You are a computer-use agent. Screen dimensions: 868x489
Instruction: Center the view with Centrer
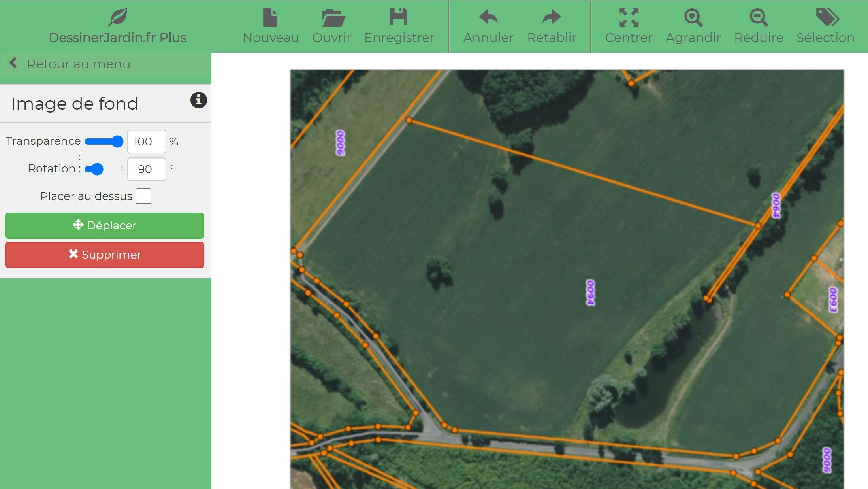629,26
